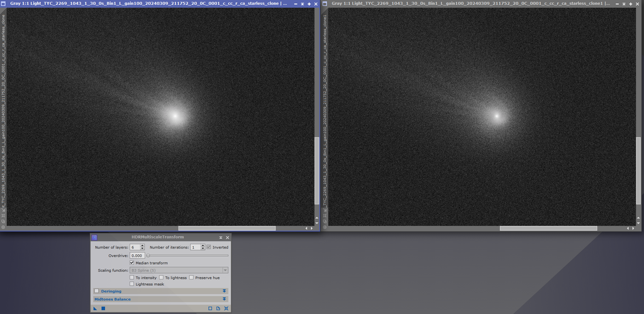
Task: Click the Number of iterations input field
Action: (195, 247)
